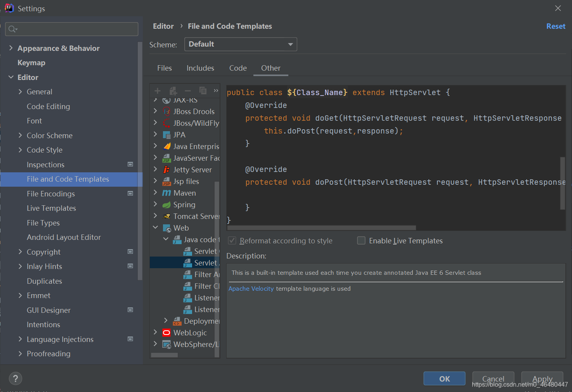The image size is (572, 392).
Task: Focus the settings search field
Action: coord(72,29)
